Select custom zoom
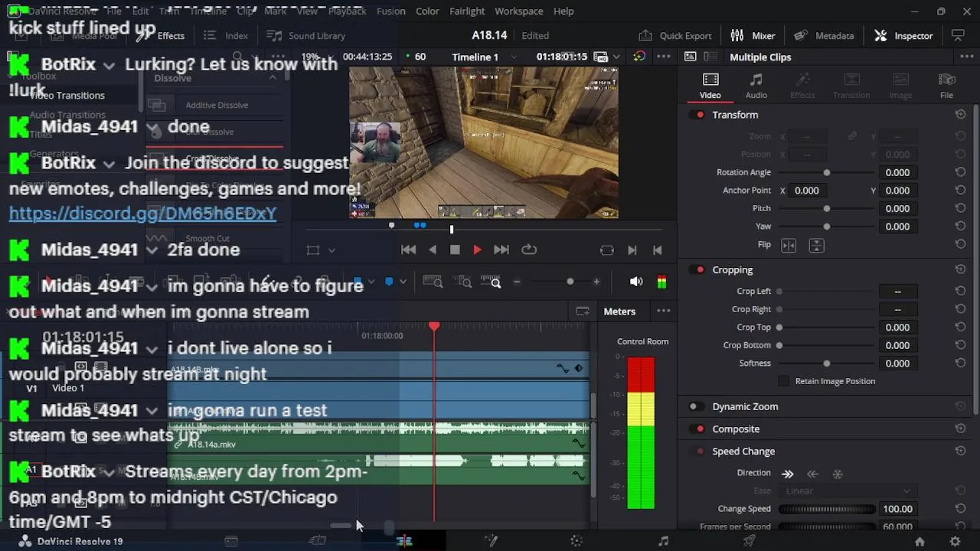This screenshot has height=551, width=980. pos(490,282)
